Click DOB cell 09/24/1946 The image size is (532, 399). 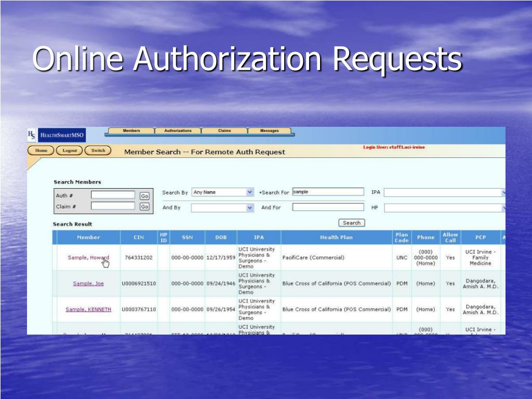(221, 284)
